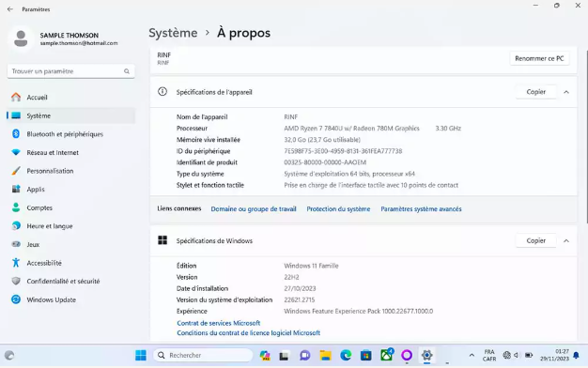The width and height of the screenshot is (588, 368).
Task: Click the ID du périphérique value
Action: (343, 151)
